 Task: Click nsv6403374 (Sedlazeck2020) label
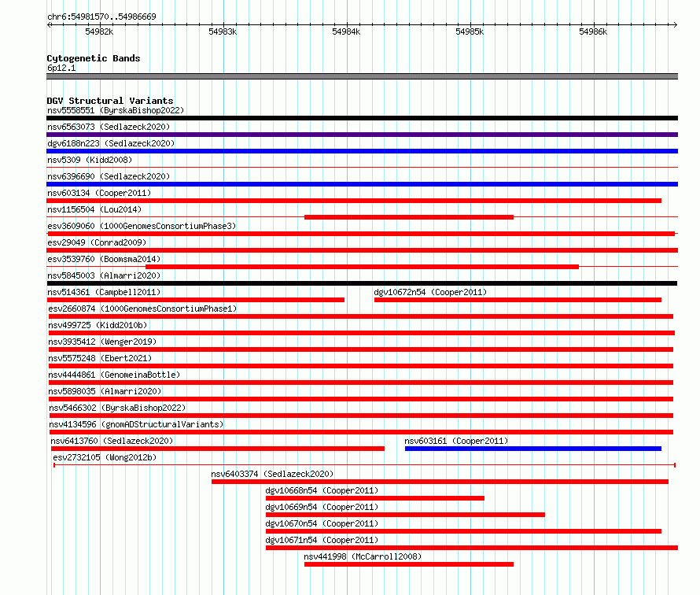272,474
